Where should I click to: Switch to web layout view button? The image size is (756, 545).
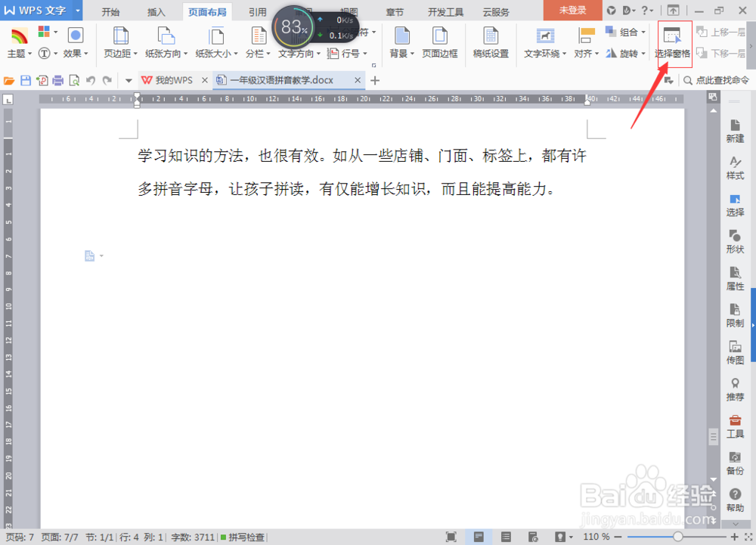pos(533,537)
